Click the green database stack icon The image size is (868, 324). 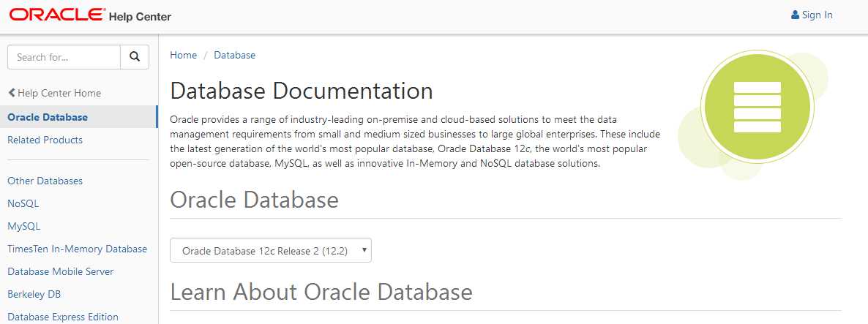(757, 107)
